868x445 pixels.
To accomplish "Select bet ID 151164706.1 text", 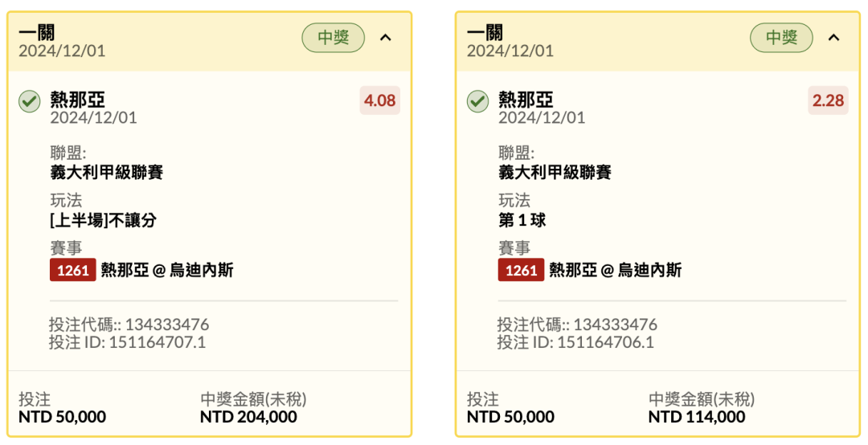I will click(575, 342).
